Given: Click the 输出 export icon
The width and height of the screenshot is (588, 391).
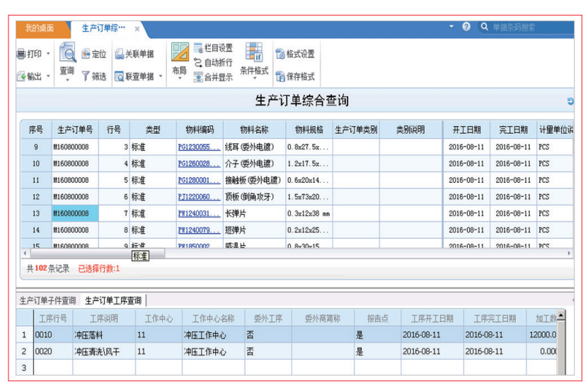Looking at the screenshot, I should [x=21, y=76].
